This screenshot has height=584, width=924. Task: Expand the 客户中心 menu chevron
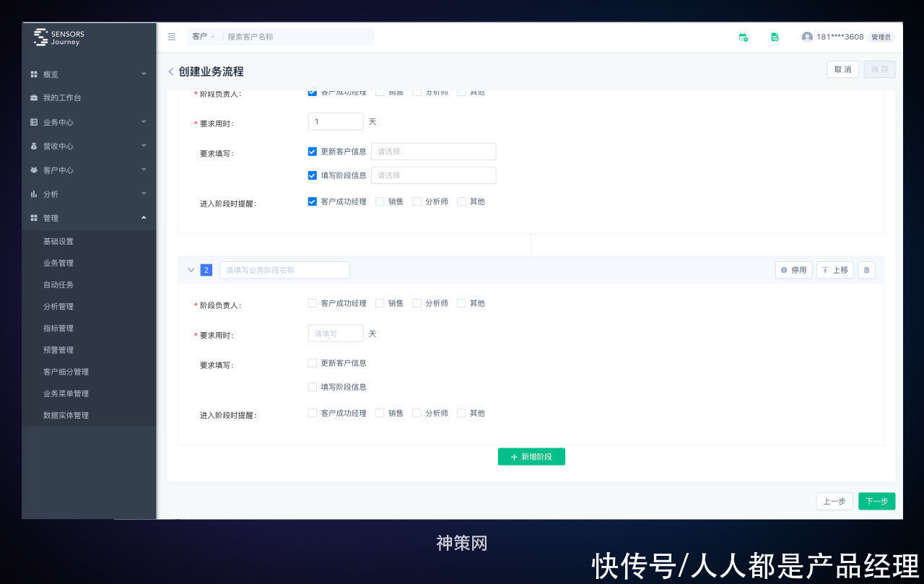click(144, 169)
